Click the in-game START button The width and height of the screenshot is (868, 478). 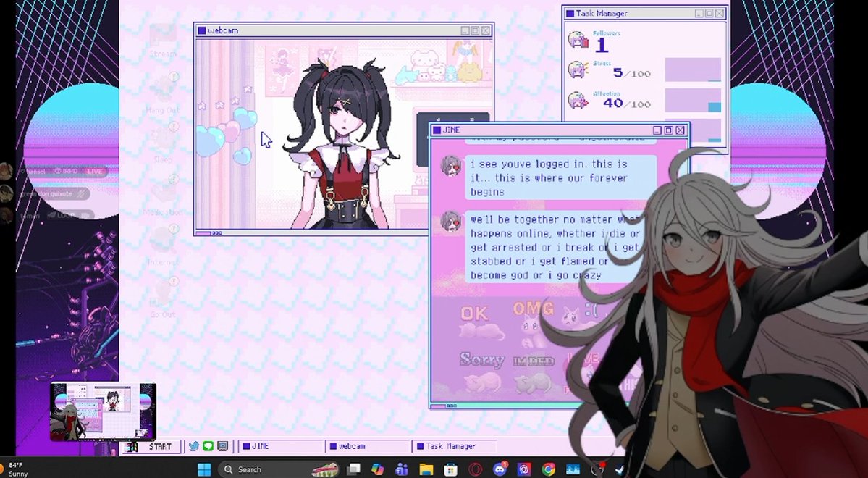click(152, 446)
